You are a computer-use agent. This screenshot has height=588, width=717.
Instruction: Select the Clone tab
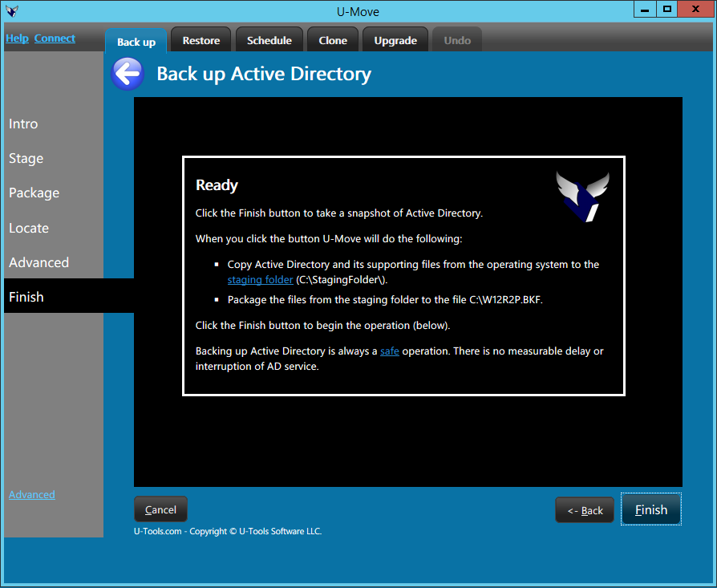pyautogui.click(x=333, y=40)
